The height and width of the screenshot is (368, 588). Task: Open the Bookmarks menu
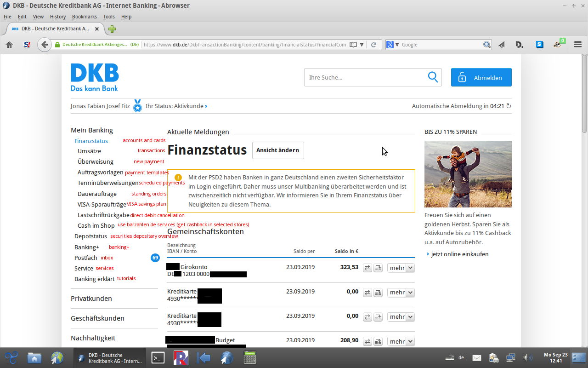[x=84, y=17]
